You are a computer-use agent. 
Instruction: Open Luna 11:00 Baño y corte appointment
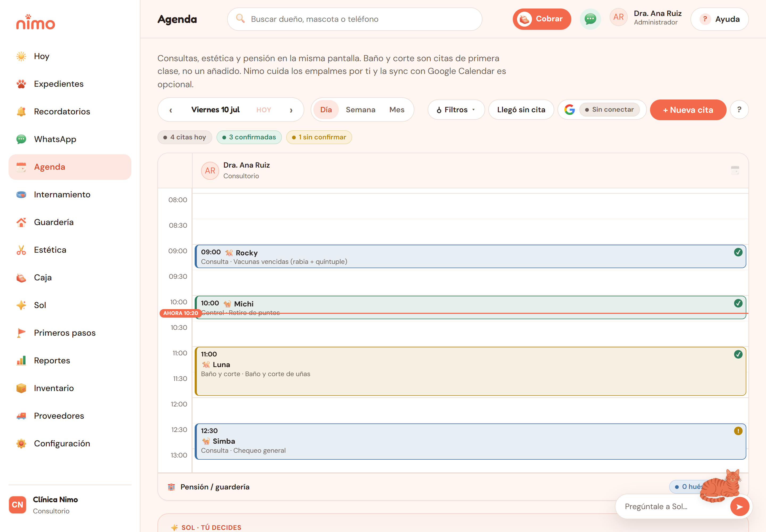[470, 371]
